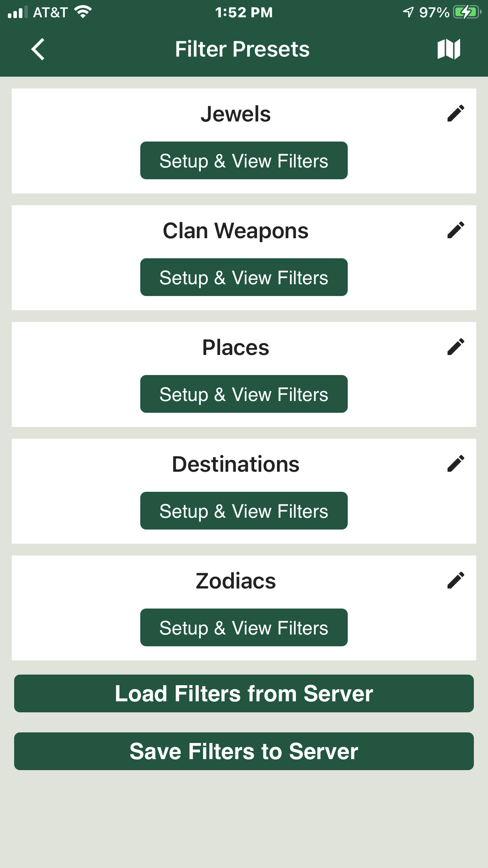Tap the Filter Presets header title

point(242,49)
